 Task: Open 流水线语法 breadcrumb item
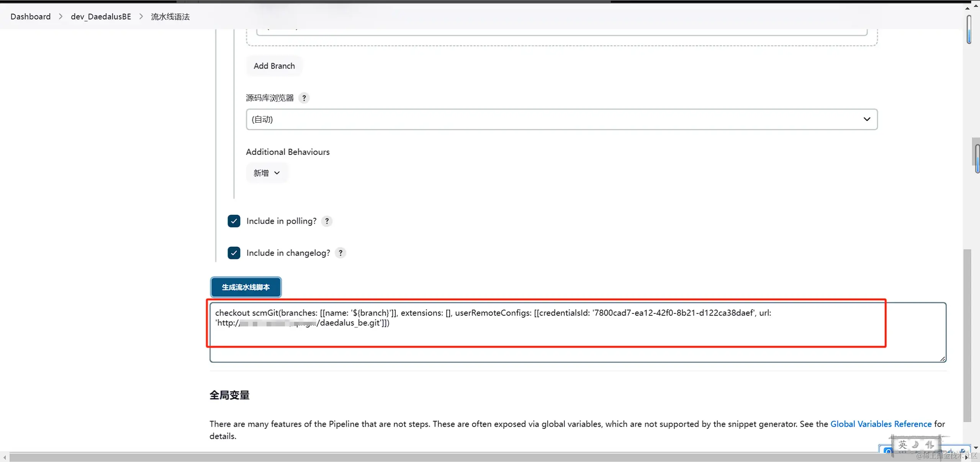coord(170,16)
